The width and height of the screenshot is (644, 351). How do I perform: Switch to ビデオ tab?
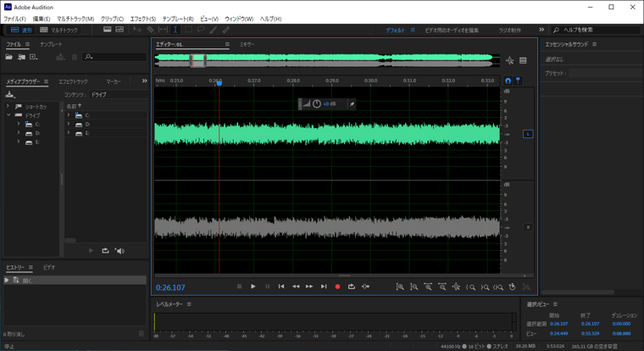tap(49, 267)
